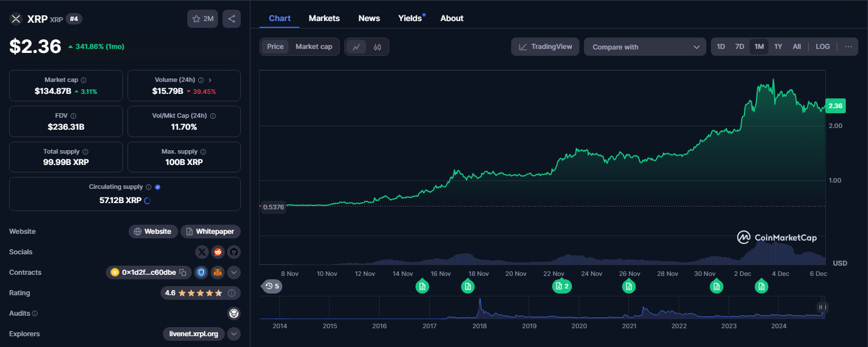Copy the 0x1d2f...c60dbe contract address
The height and width of the screenshot is (347, 868).
tap(183, 272)
